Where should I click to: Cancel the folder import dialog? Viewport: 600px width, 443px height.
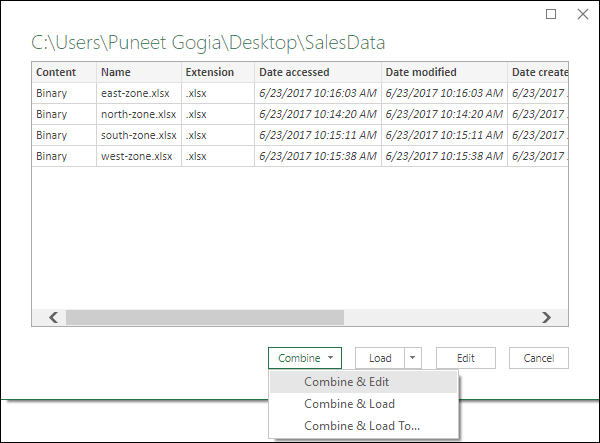[x=539, y=358]
